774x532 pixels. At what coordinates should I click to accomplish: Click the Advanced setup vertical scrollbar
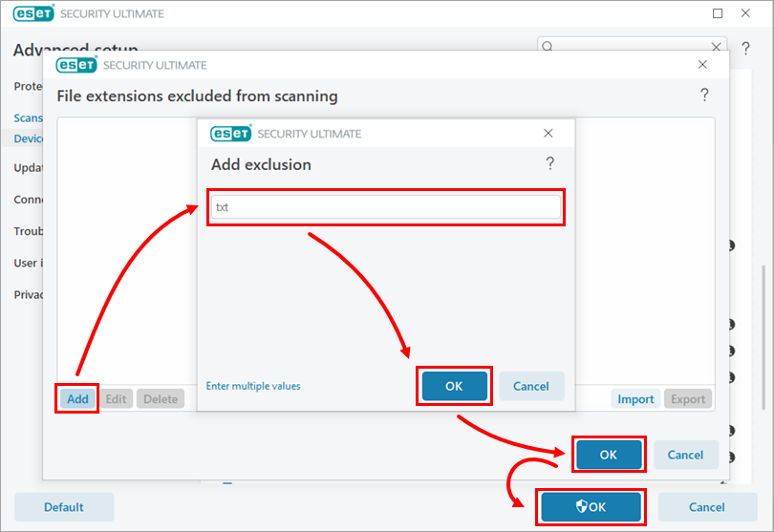(x=762, y=315)
